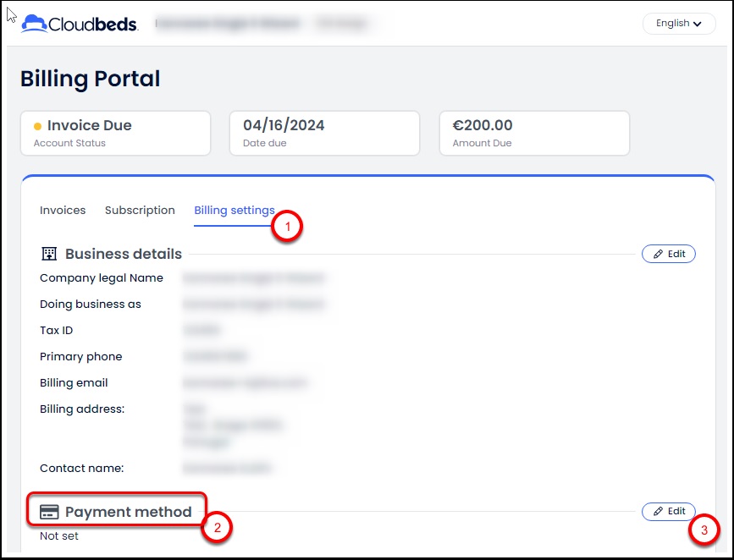Click the Business details building icon
Screen dimensions: 734x560
point(49,254)
